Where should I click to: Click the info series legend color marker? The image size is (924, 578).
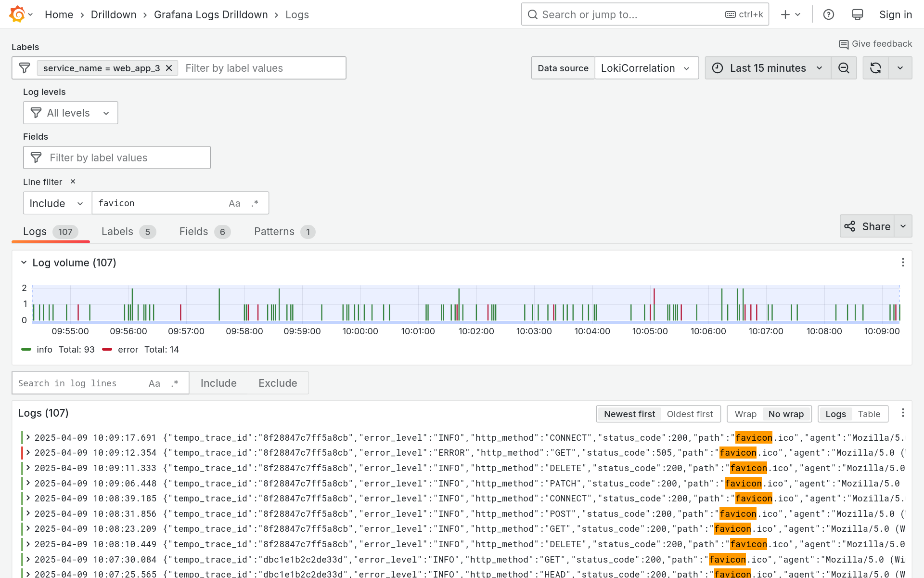[x=26, y=349]
